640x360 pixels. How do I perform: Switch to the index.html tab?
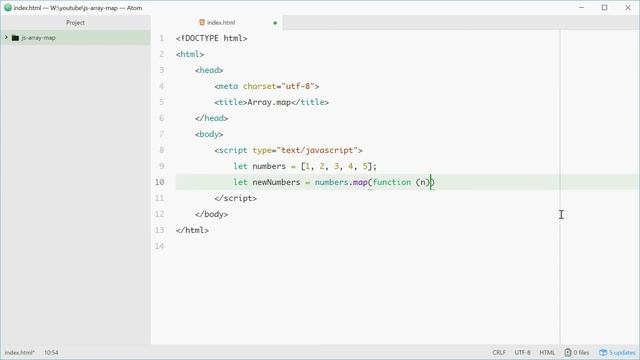(221, 23)
